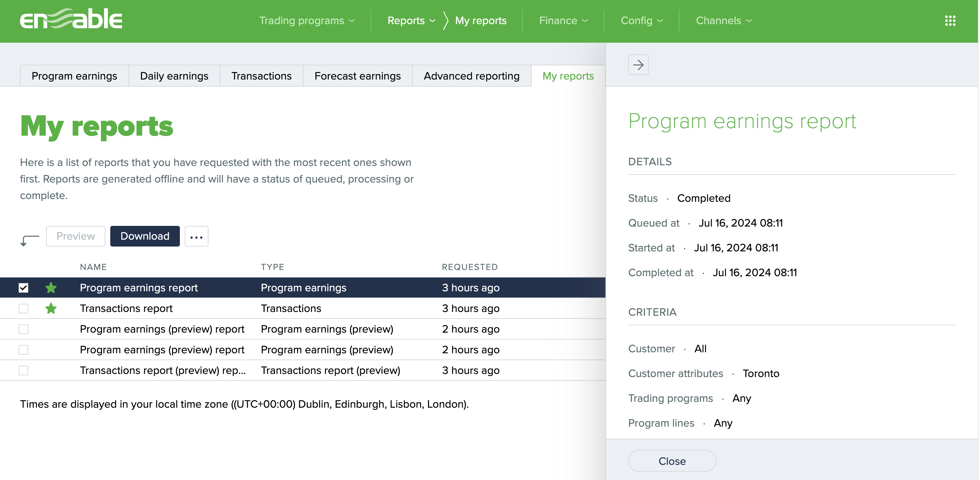
Task: Open the Advanced reporting tab
Action: pyautogui.click(x=471, y=76)
